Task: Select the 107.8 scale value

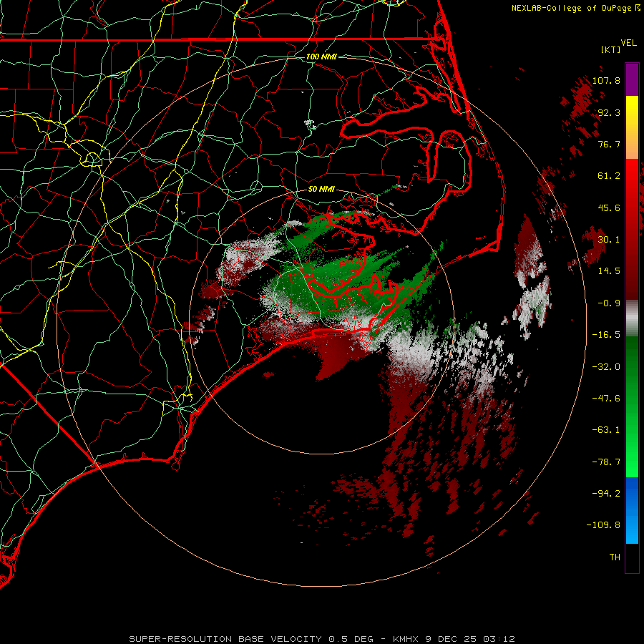Action: (606, 80)
